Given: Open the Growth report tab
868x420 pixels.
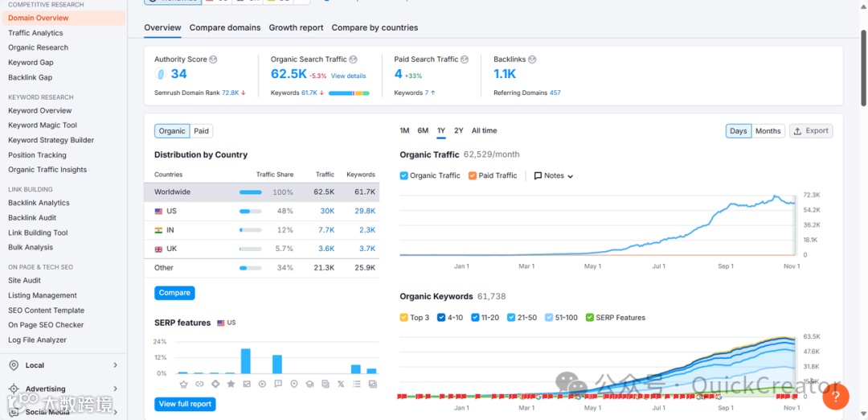Looking at the screenshot, I should (x=296, y=27).
